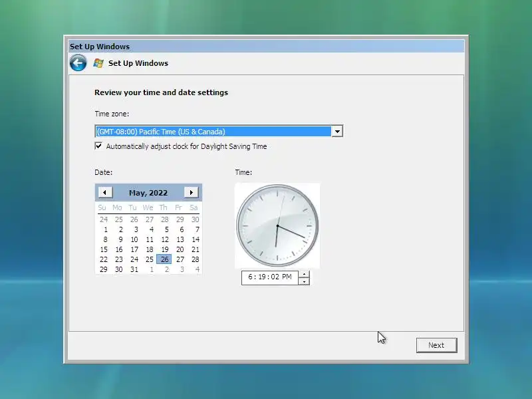The image size is (532, 399).
Task: Select date 5 in the calendar
Action: (167, 229)
